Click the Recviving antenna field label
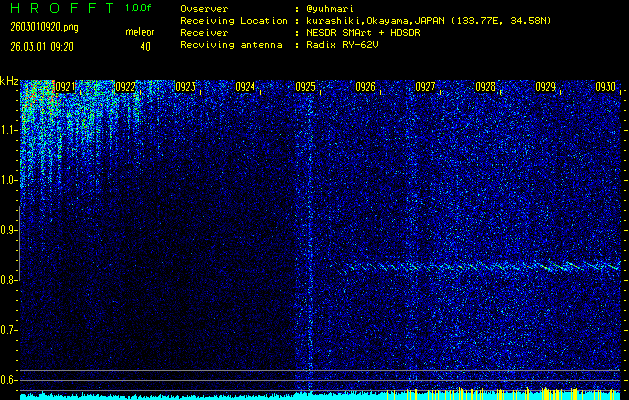 click(x=231, y=45)
